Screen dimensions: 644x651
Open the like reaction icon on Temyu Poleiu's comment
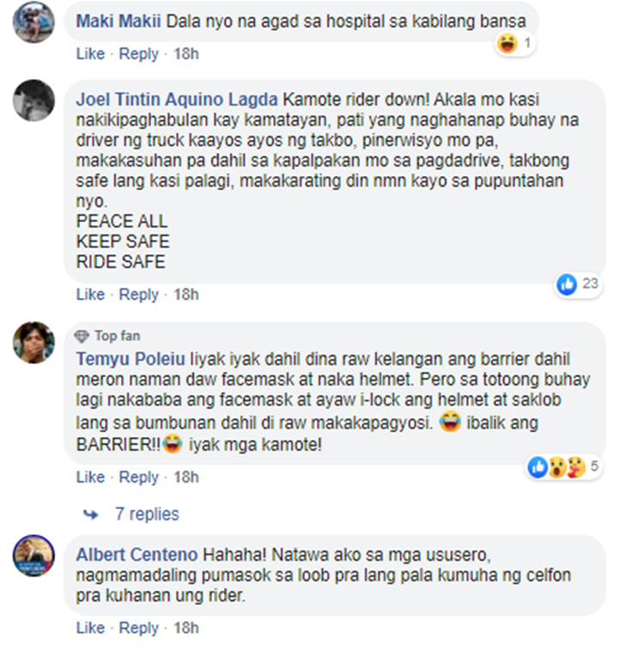pos(538,467)
